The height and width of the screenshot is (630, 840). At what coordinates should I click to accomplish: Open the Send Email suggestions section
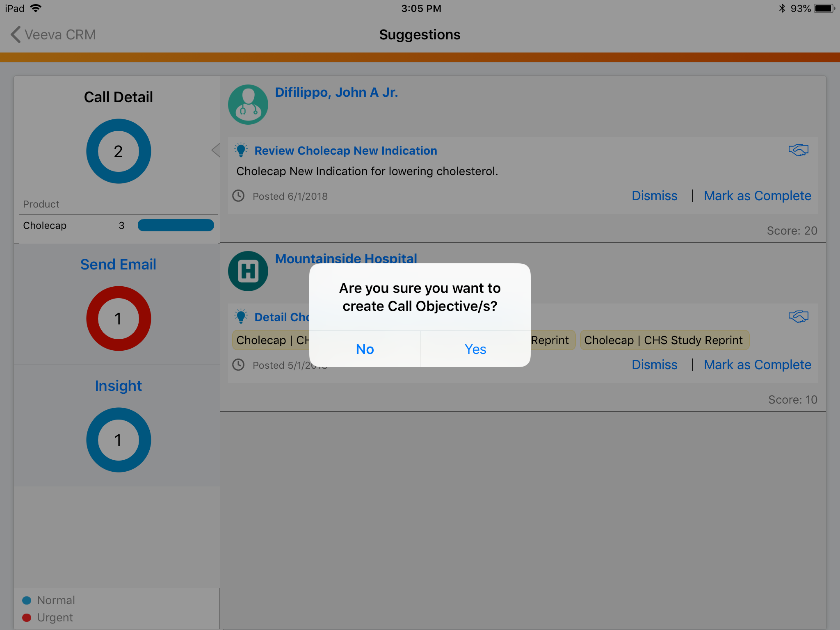point(118,265)
